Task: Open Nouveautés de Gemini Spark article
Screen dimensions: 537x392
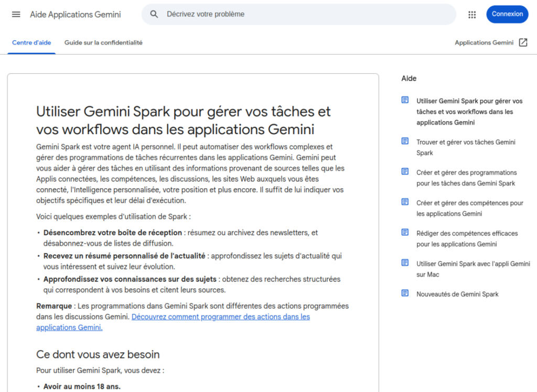Action: coord(457,294)
